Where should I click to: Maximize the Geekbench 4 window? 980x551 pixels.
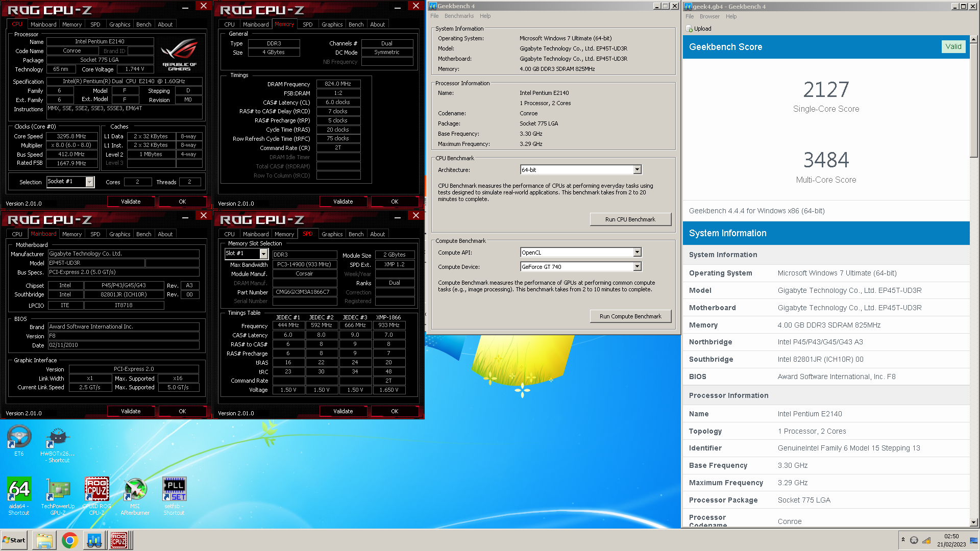666,6
